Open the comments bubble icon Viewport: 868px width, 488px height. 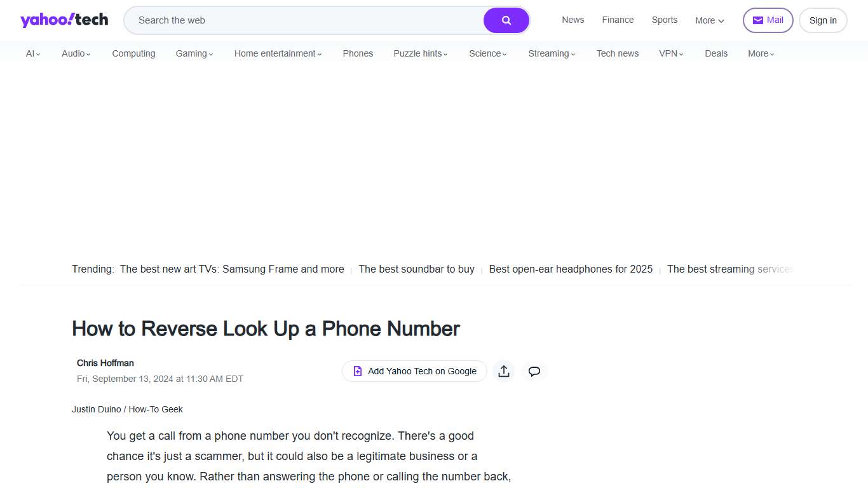[534, 371]
